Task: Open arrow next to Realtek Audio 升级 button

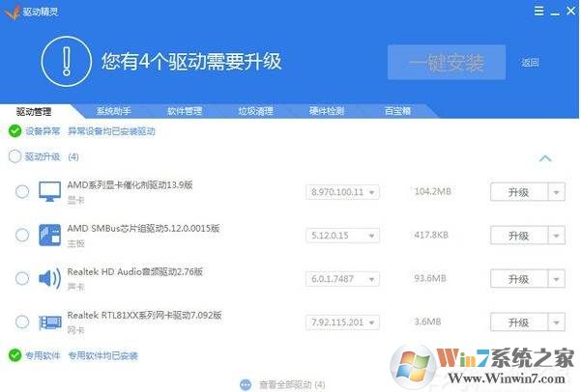Action: [556, 279]
